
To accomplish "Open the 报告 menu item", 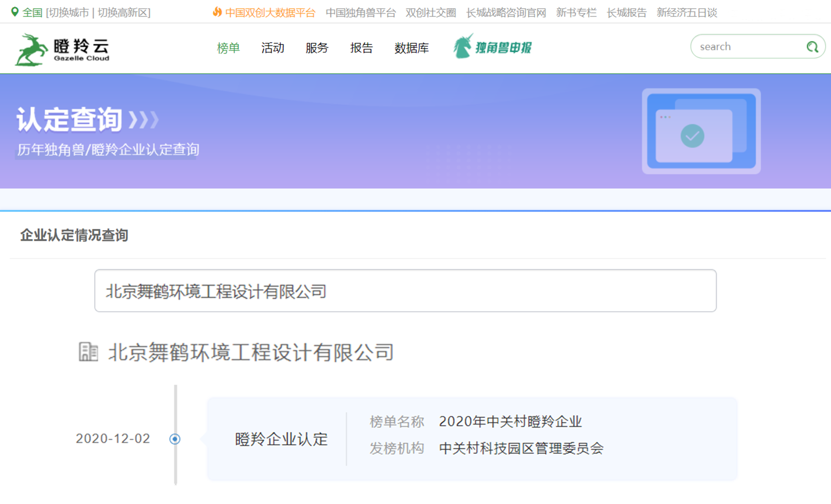I will (x=361, y=48).
